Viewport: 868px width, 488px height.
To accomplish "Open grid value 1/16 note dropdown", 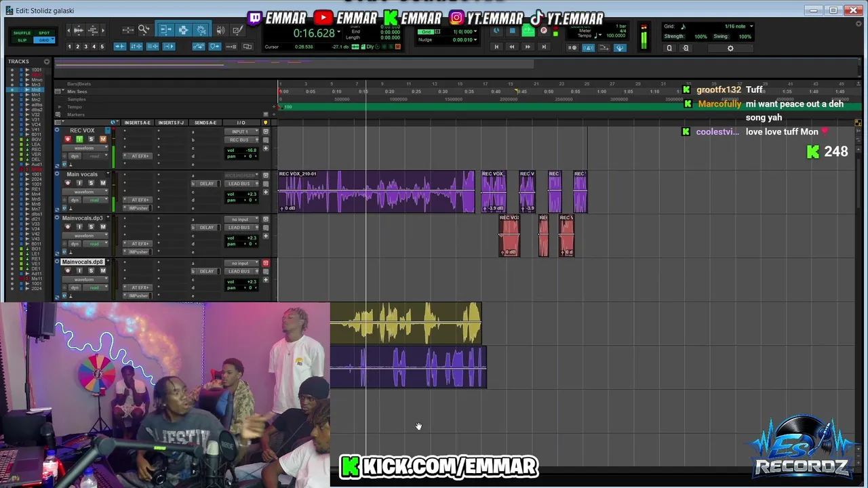I will click(751, 26).
